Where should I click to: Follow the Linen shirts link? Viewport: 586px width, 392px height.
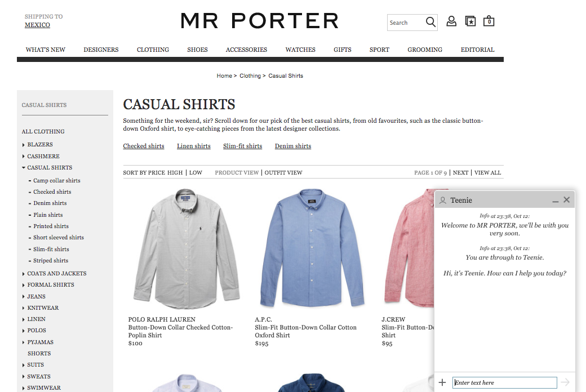pyautogui.click(x=194, y=146)
